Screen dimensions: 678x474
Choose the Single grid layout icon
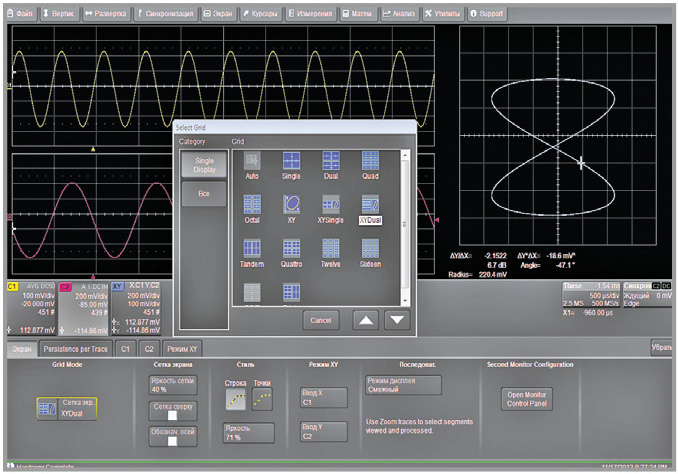[x=292, y=162]
